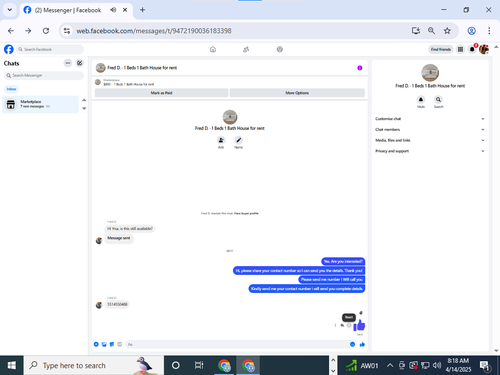500x375 pixels.
Task: Focus the Search Facebook field
Action: [x=50, y=49]
